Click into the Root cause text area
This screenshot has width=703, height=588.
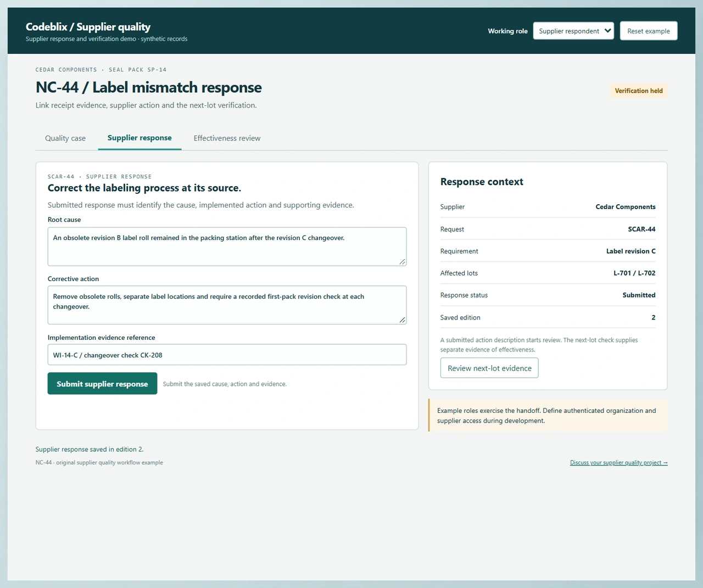click(227, 247)
